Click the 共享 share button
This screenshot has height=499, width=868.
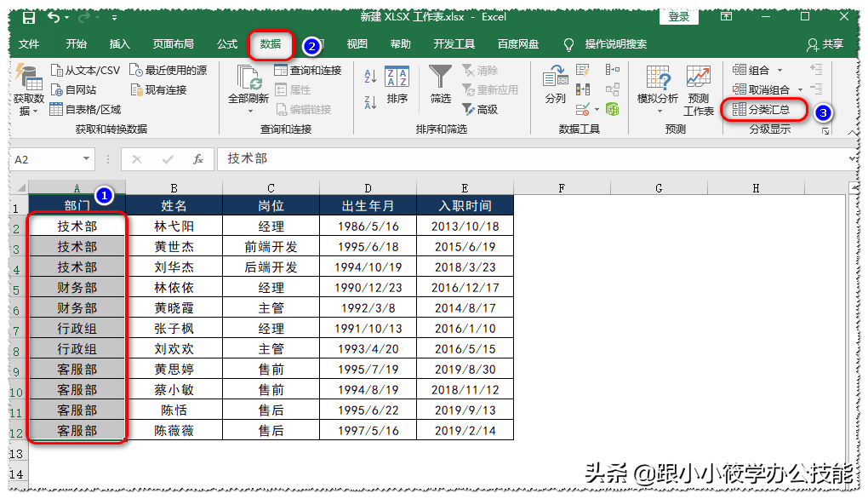click(x=825, y=44)
